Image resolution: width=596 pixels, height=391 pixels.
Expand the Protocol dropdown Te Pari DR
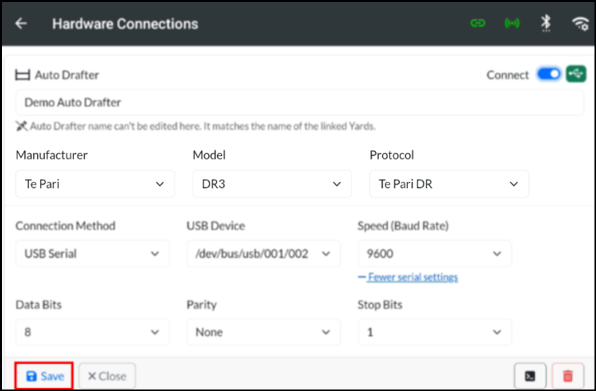pyautogui.click(x=449, y=184)
